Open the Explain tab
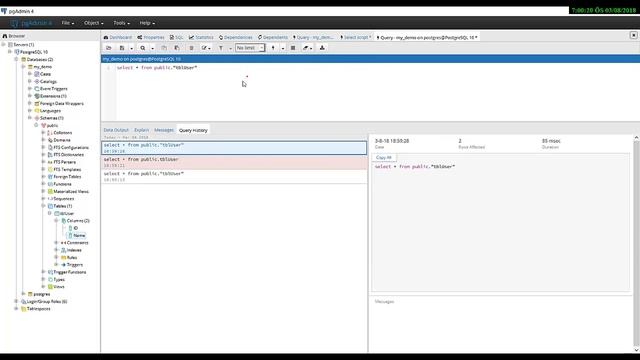Viewport: 640px width, 360px height. (x=142, y=130)
